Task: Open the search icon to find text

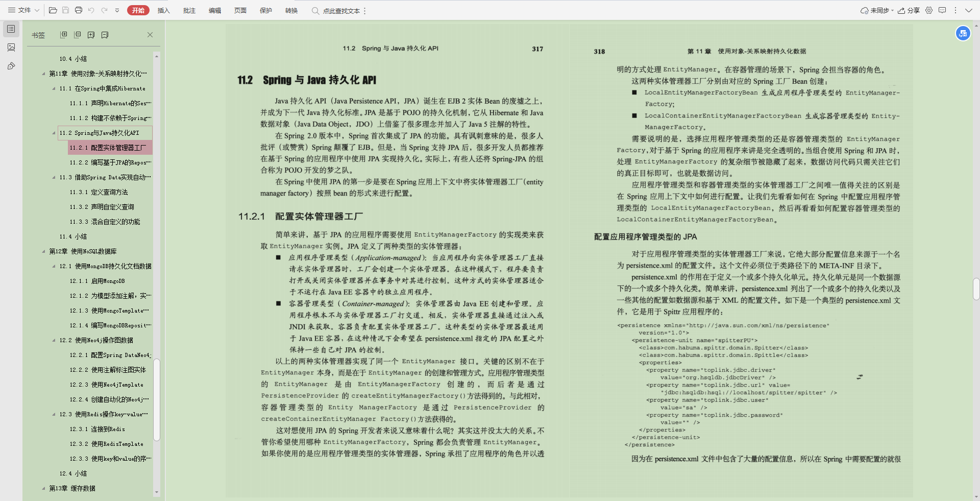Action: [315, 10]
